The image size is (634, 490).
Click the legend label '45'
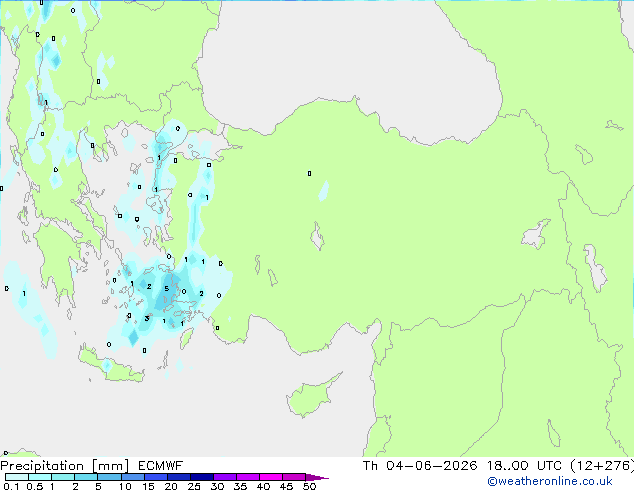coord(286,486)
